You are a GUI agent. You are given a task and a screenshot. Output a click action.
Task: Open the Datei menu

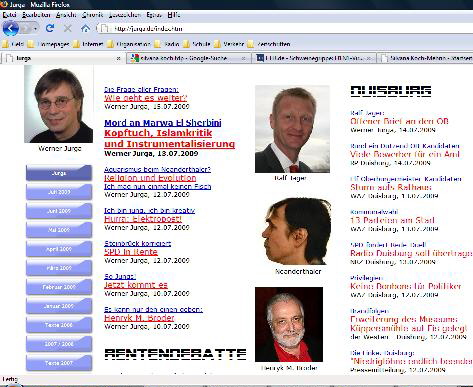[9, 15]
